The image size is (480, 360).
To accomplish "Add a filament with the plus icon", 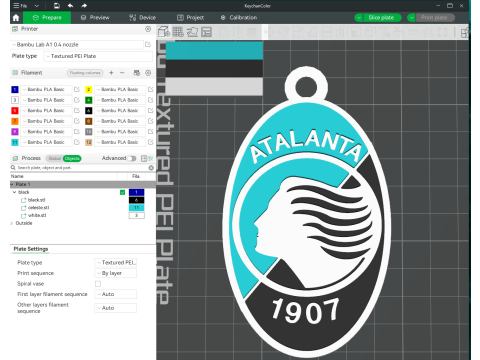I will point(111,73).
